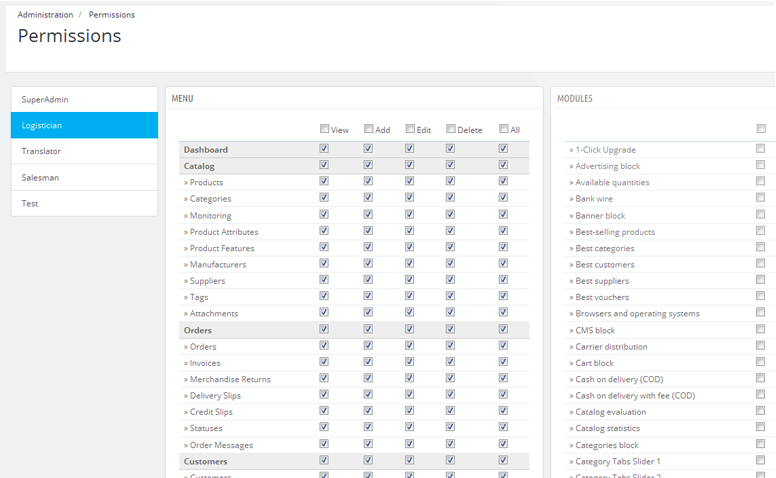The height and width of the screenshot is (478, 776).
Task: Toggle the Edit column header checkbox
Action: (410, 129)
